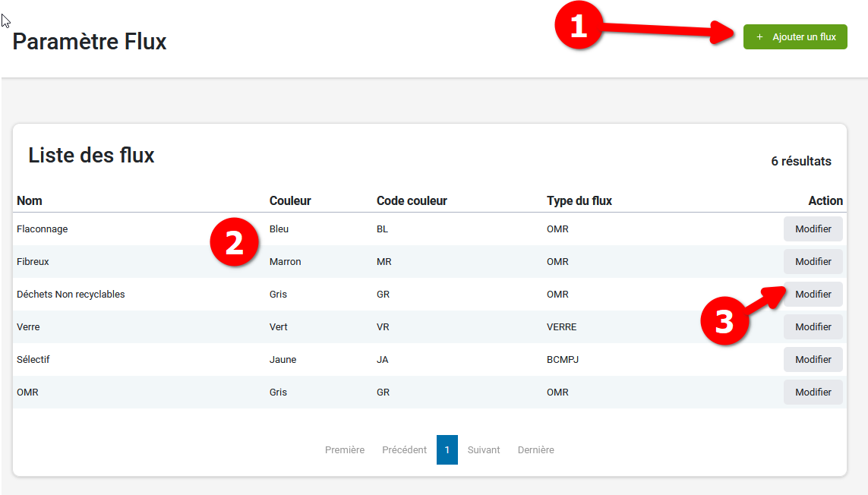
Task: Edit the Déchets Non recyclables flux
Action: click(814, 295)
